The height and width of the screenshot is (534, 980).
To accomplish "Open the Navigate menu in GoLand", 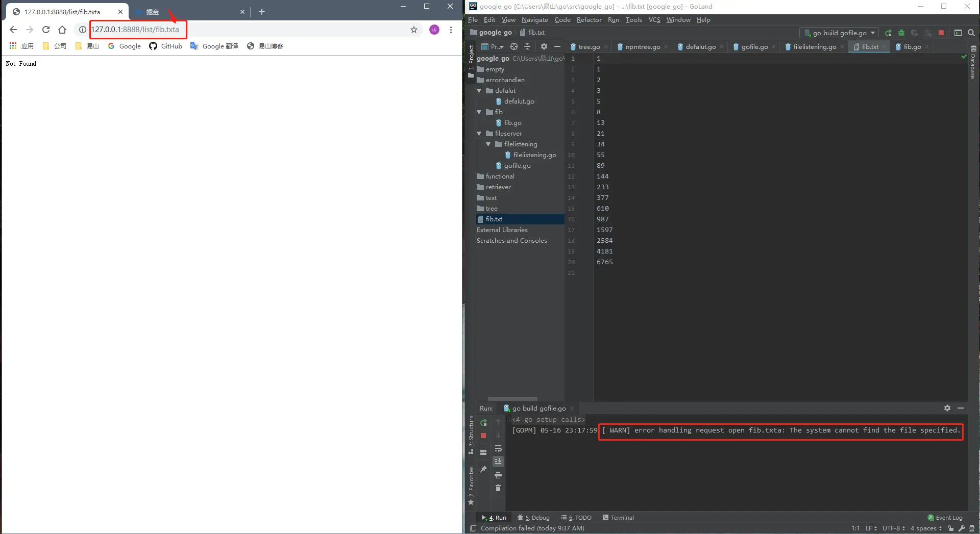I will (534, 20).
